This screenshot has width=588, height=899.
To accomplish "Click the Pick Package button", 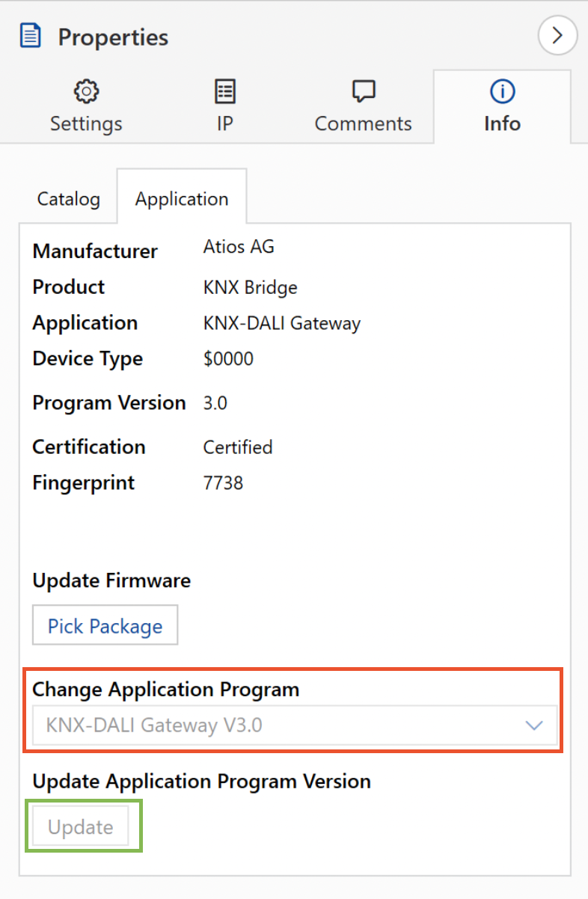I will pyautogui.click(x=105, y=625).
